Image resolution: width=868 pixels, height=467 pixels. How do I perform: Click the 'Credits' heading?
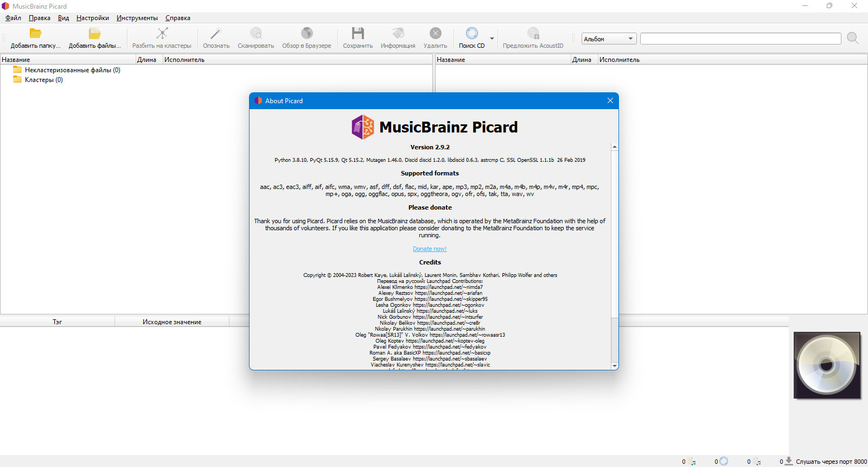[x=430, y=262]
